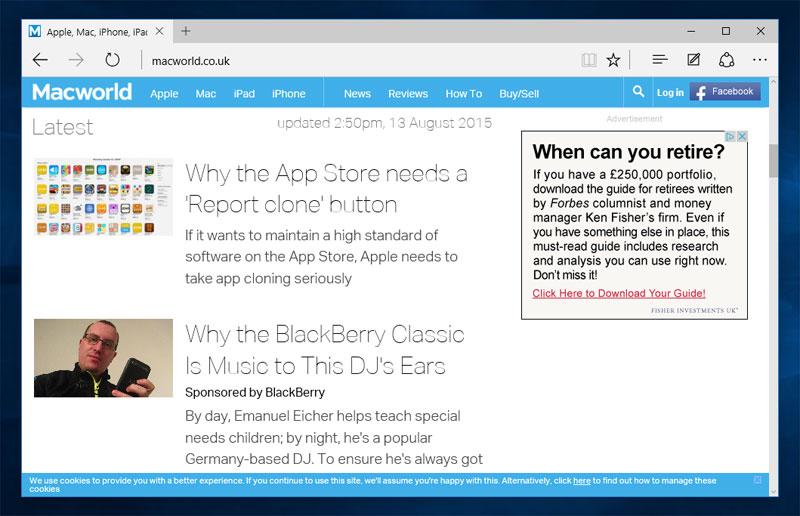The image size is (800, 516).
Task: Open the More actions ellipsis menu
Action: click(760, 60)
